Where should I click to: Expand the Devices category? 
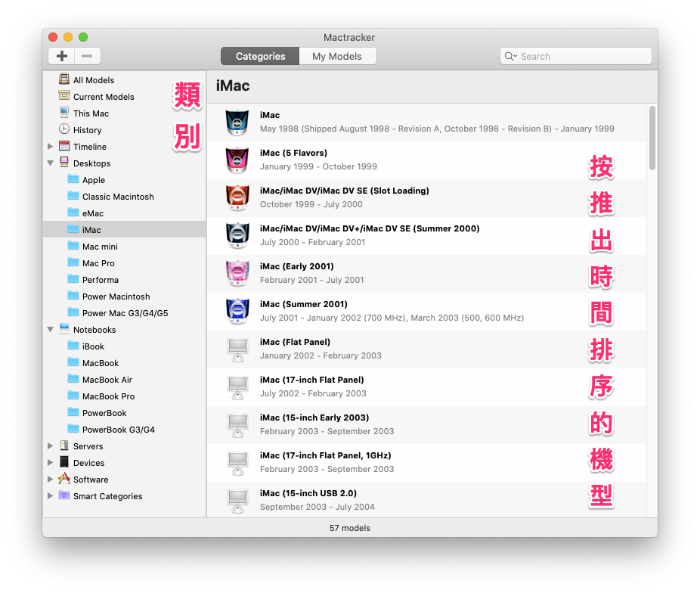pyautogui.click(x=50, y=463)
